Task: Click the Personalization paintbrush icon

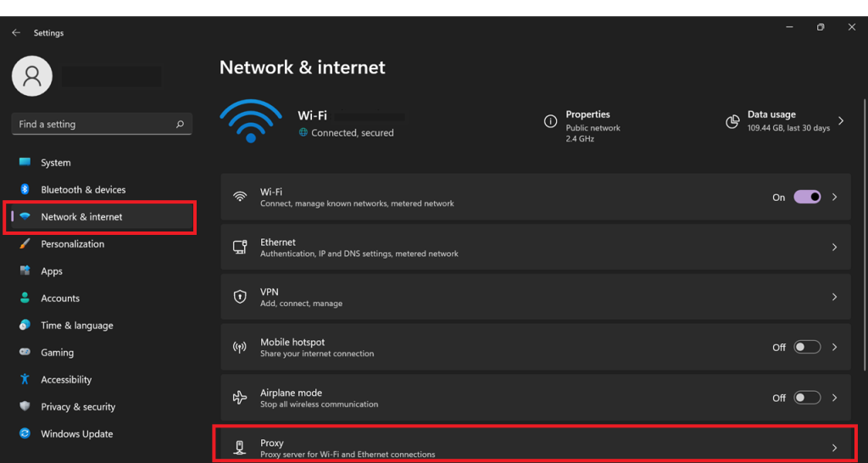Action: point(25,243)
